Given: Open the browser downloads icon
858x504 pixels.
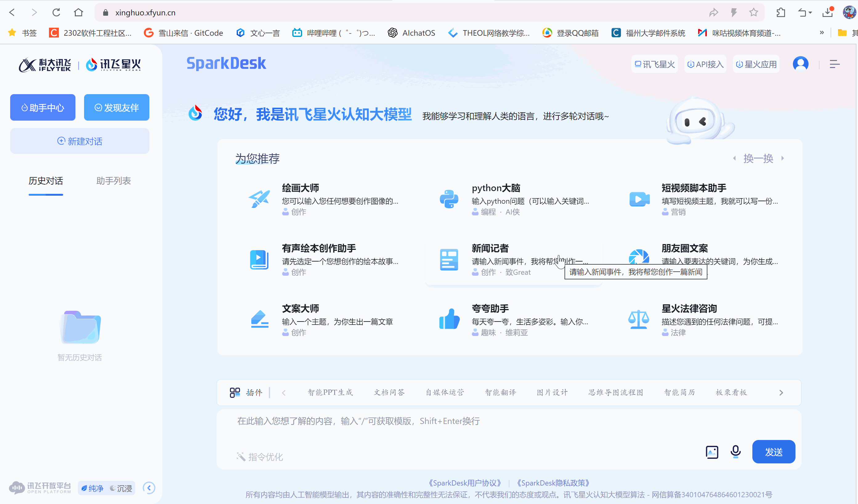Looking at the screenshot, I should coord(828,13).
